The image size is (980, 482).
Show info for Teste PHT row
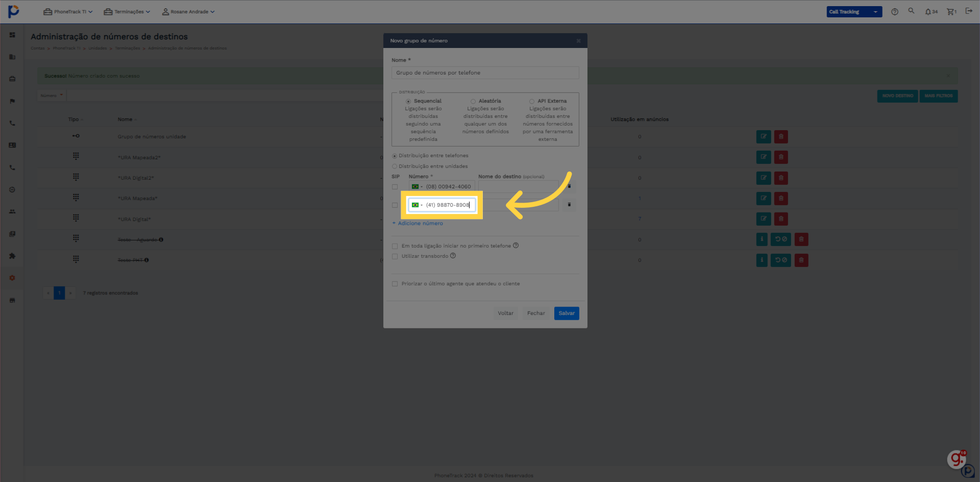762,260
